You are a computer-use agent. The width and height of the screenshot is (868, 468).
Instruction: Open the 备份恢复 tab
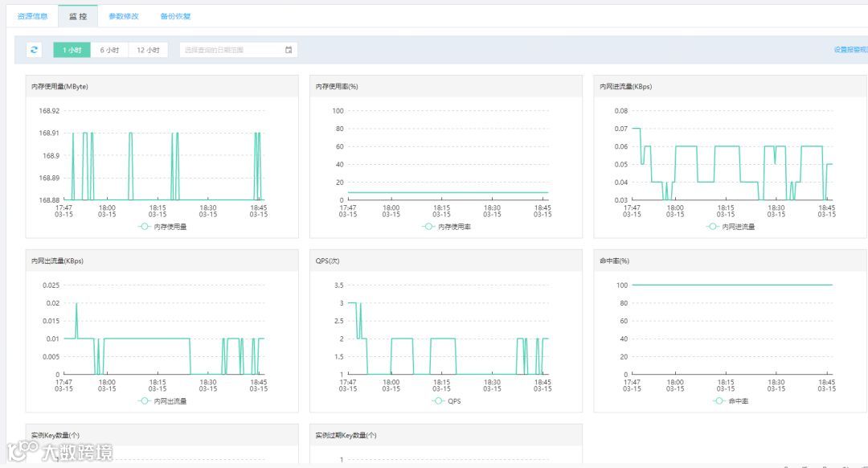175,16
